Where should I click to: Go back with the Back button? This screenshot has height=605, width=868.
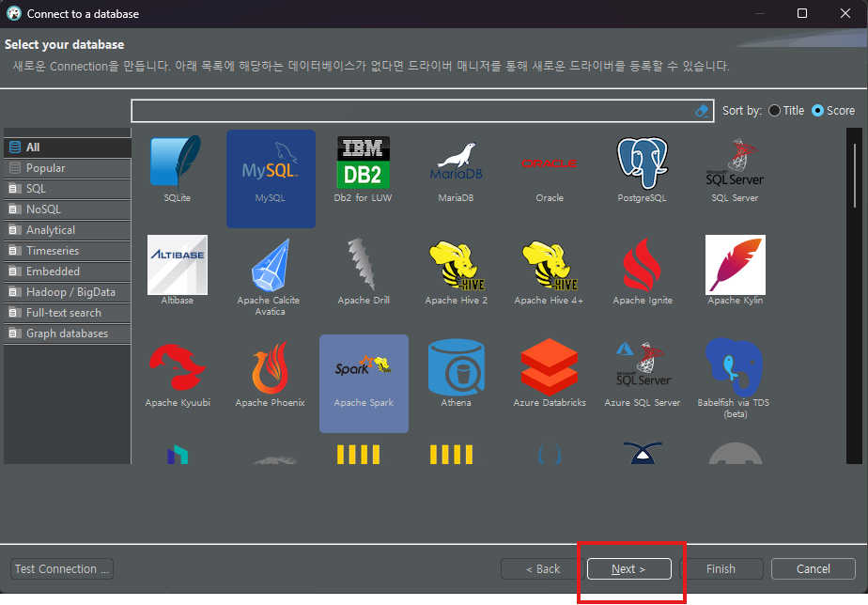point(543,569)
